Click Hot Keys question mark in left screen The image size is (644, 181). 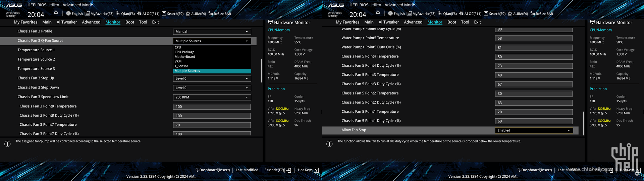[x=316, y=170]
